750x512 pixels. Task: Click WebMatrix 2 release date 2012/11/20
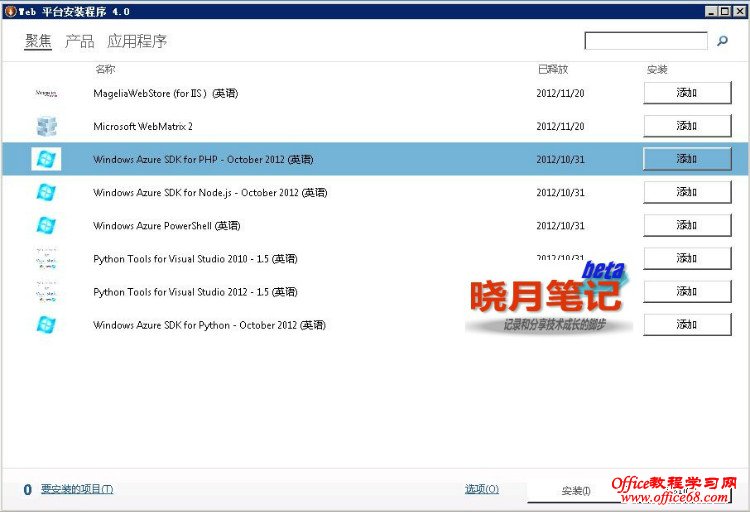[560, 126]
